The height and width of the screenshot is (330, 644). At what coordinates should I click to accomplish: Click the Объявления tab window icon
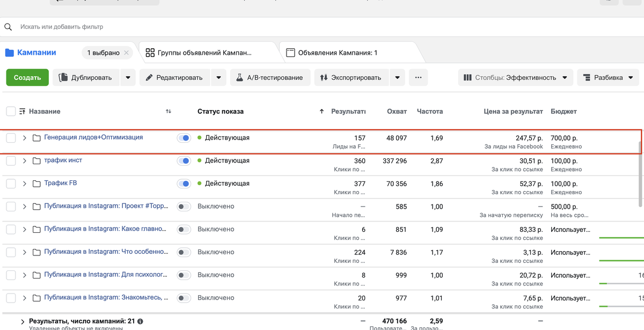[x=290, y=53]
